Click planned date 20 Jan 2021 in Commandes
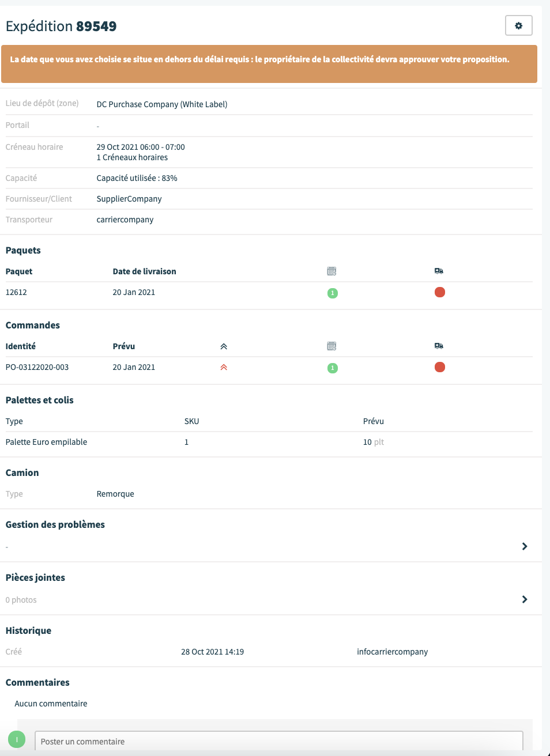 pyautogui.click(x=134, y=367)
